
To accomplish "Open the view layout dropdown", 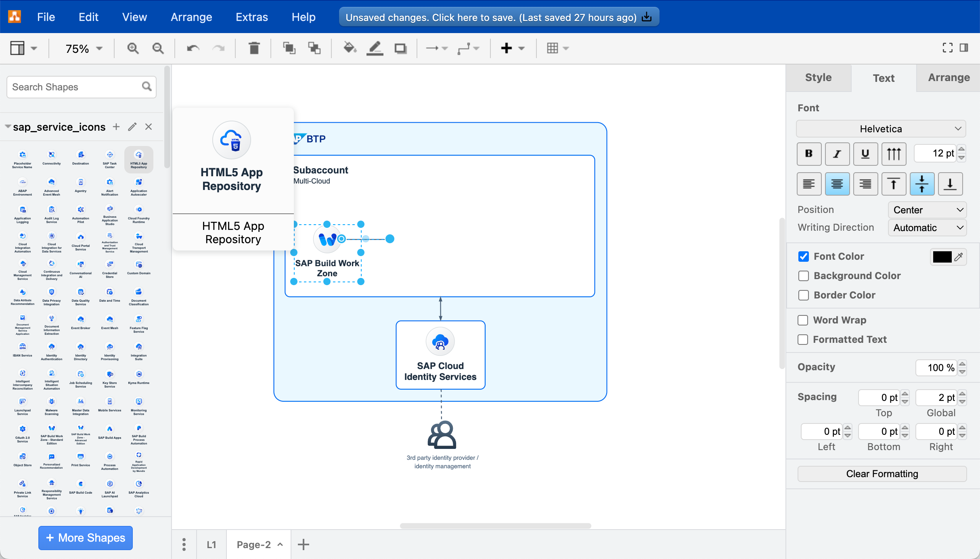I will 23,48.
